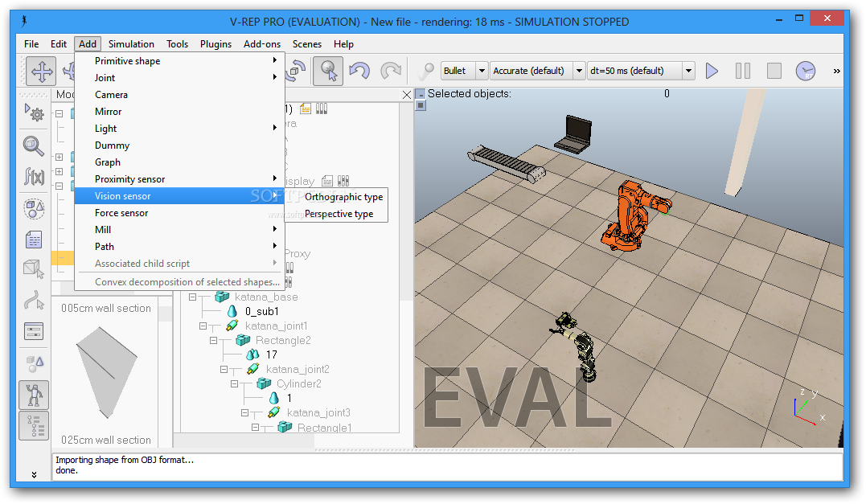This screenshot has height=504, width=866.
Task: Close the scene hierarchy panel
Action: [x=407, y=95]
